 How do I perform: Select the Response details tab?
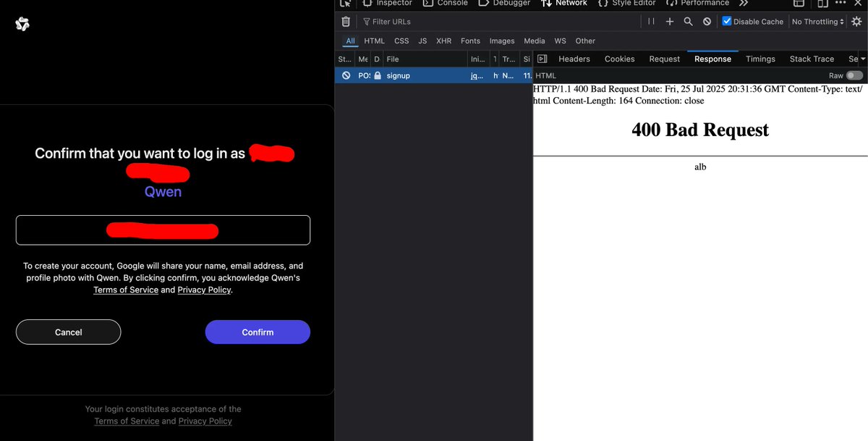712,59
